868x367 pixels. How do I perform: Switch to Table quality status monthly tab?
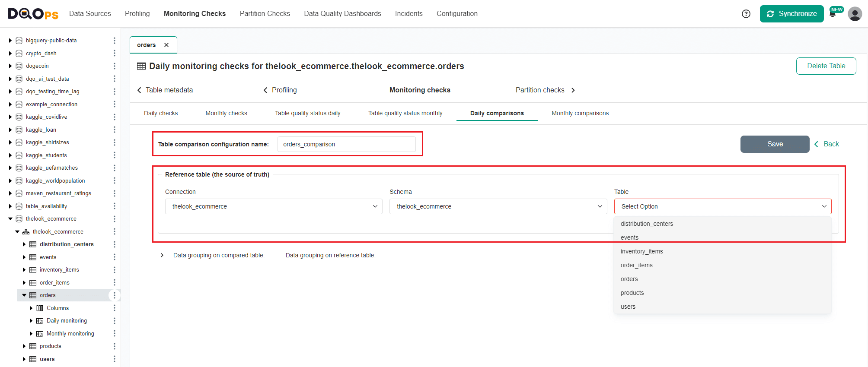point(405,113)
